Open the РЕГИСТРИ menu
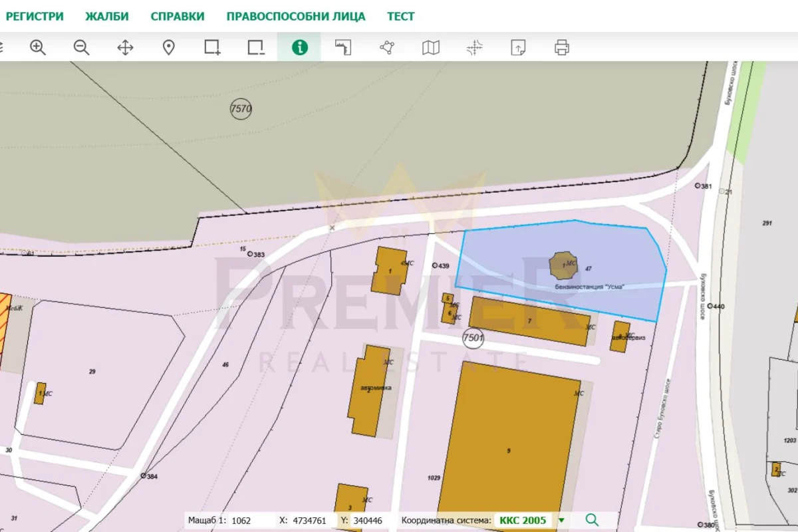The width and height of the screenshot is (798, 532). pyautogui.click(x=35, y=17)
